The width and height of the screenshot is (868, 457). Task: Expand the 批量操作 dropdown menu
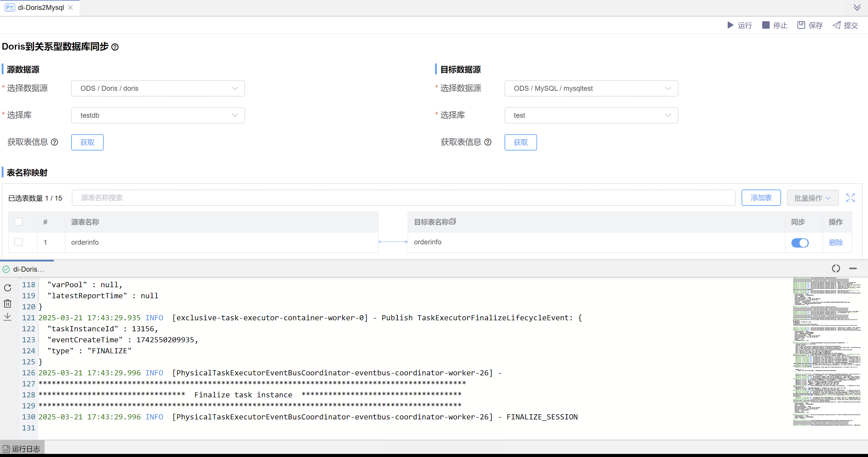tap(812, 198)
